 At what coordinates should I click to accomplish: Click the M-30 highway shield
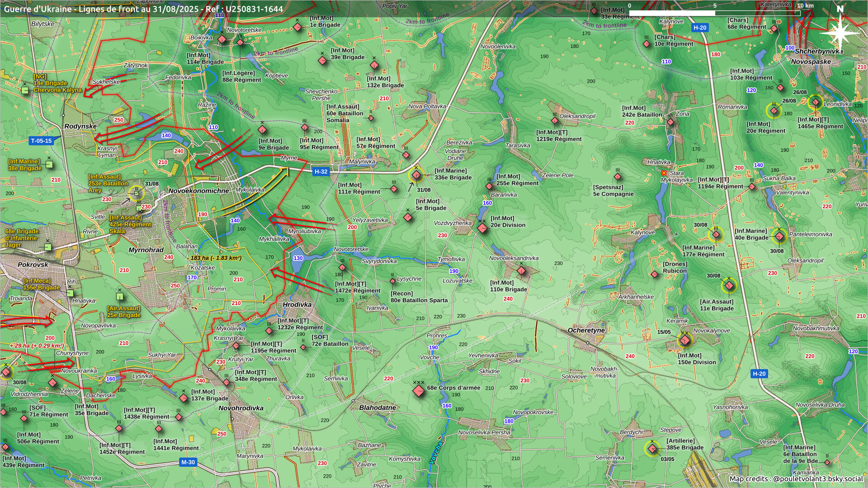[188, 462]
